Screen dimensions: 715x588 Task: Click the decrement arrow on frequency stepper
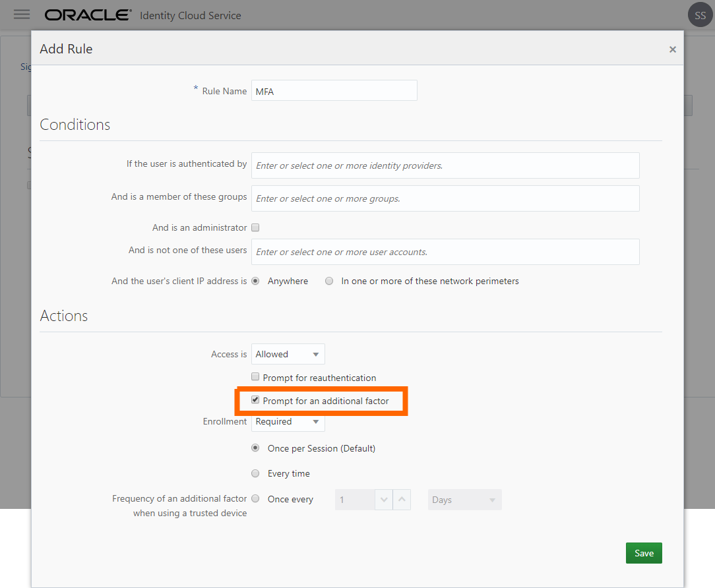pos(384,499)
